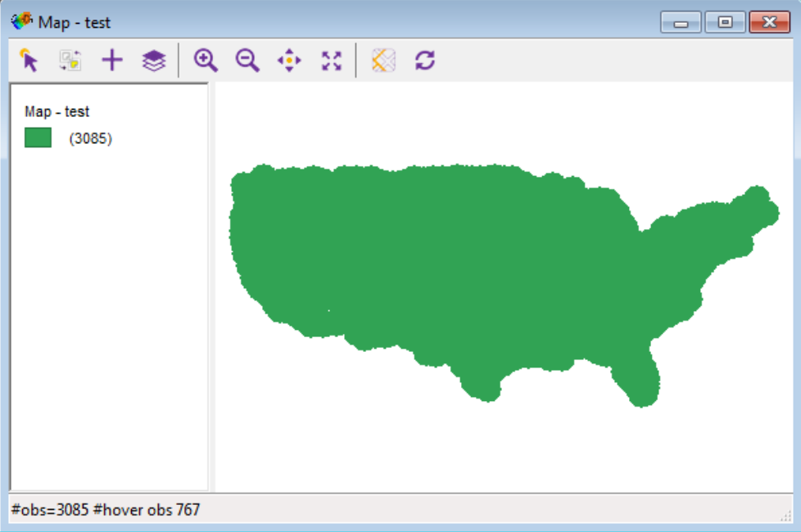Open the map layer settings stack icon

point(154,59)
